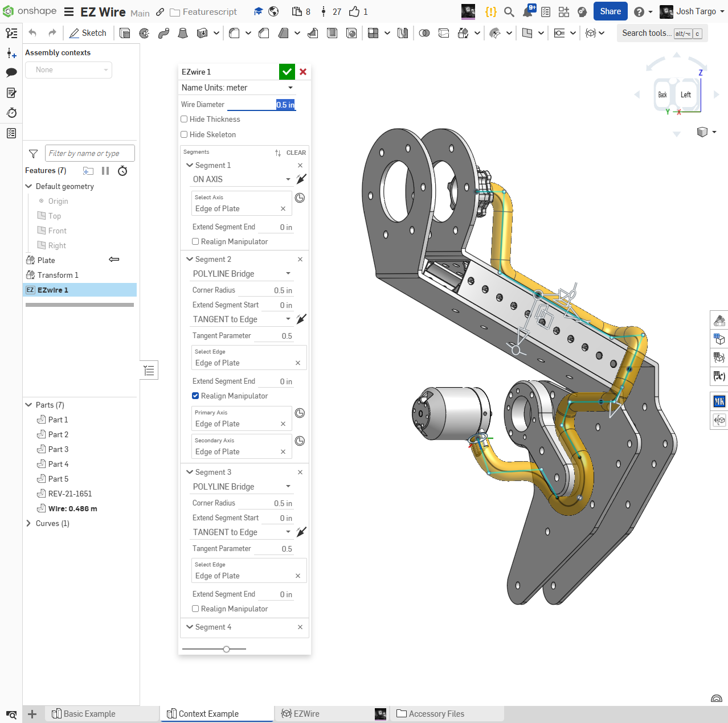Select the Extrude tool in toolbar

coord(125,33)
